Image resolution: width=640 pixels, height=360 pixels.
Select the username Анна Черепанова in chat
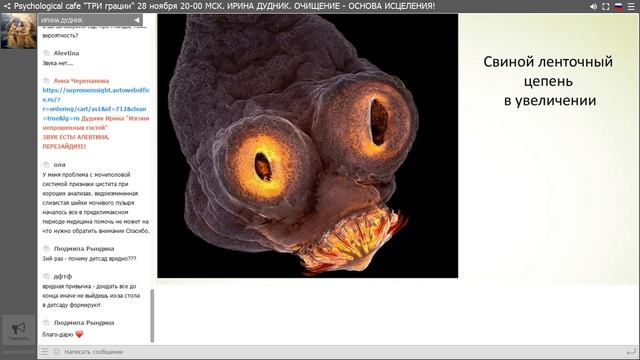tap(81, 81)
